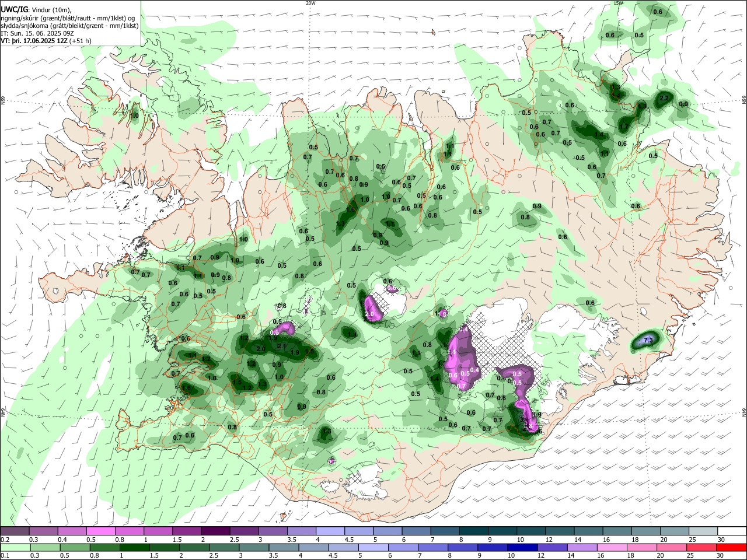747x560 pixels.
Task: Click the 'UWC/IG: Vindur (10m)' title text
Action: point(36,10)
